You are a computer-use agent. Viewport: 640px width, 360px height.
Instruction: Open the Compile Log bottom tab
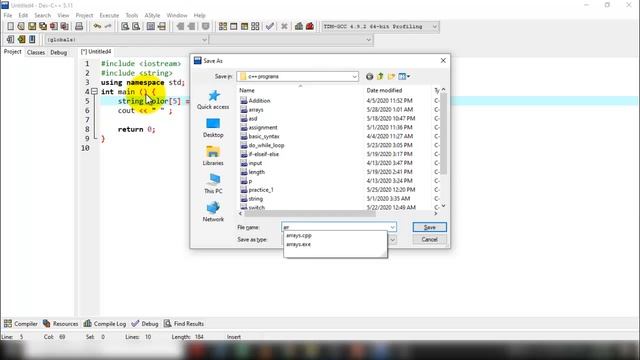(105, 324)
